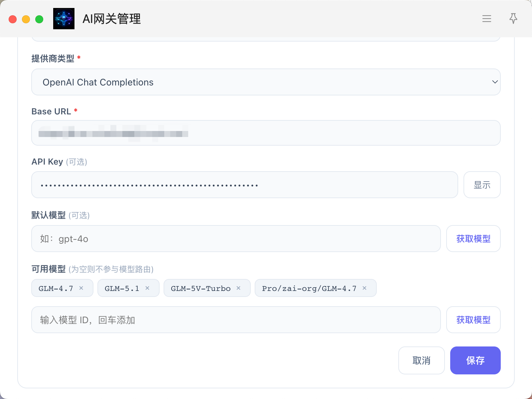Show the hidden API key via 显示
The width and height of the screenshot is (532, 399).
click(x=482, y=185)
